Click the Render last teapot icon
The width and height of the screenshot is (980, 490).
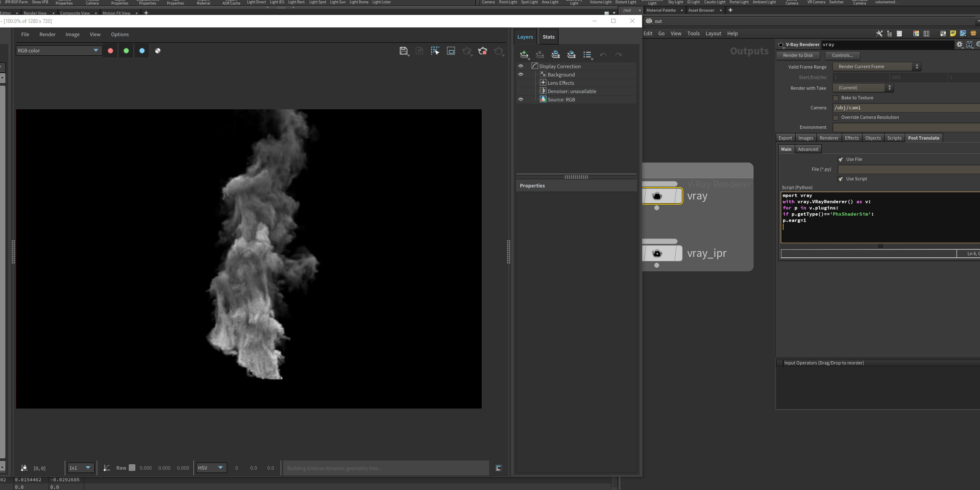click(x=498, y=51)
